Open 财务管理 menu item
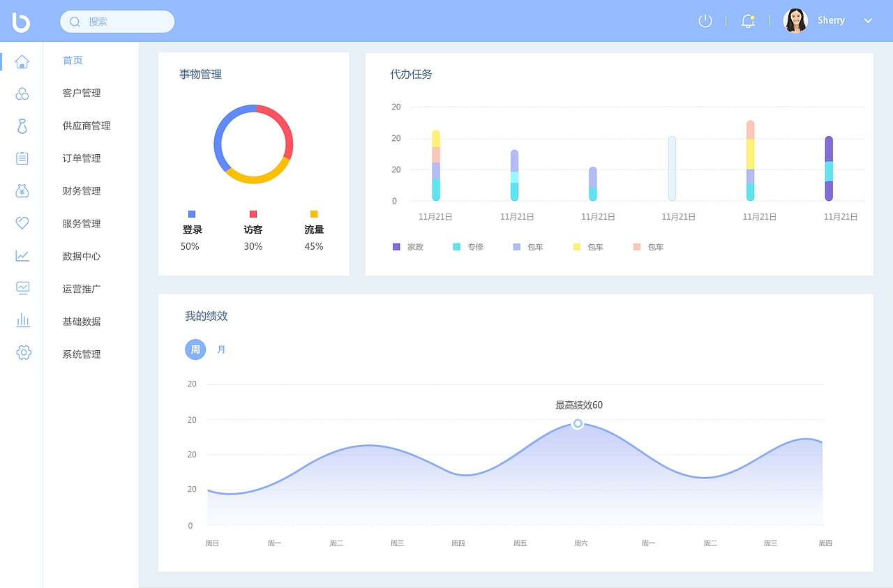893x588 pixels. (x=82, y=191)
